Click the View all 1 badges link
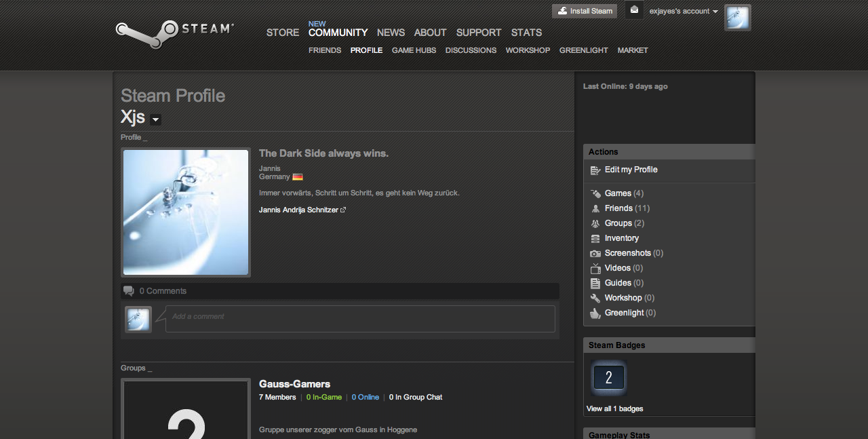868x439 pixels. [615, 408]
